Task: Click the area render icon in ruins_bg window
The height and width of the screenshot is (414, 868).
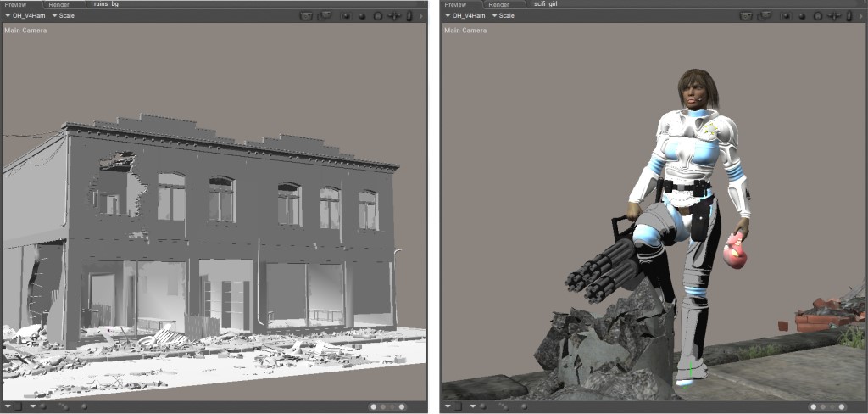Action: pyautogui.click(x=325, y=16)
